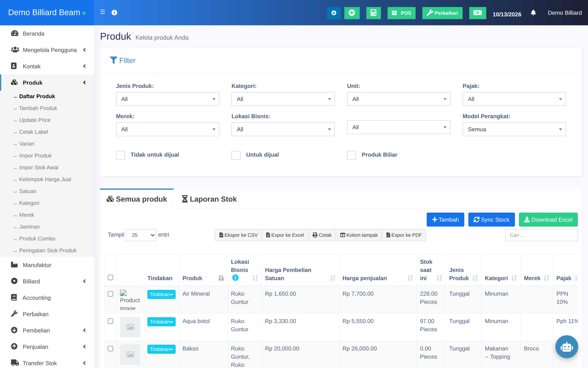
Task: Sort the Merek column
Action: pos(547,278)
